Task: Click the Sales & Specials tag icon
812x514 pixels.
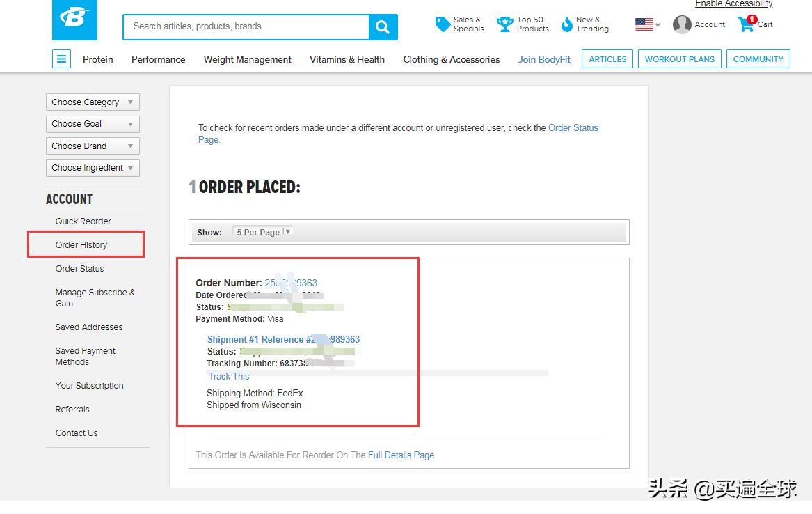Action: point(443,24)
